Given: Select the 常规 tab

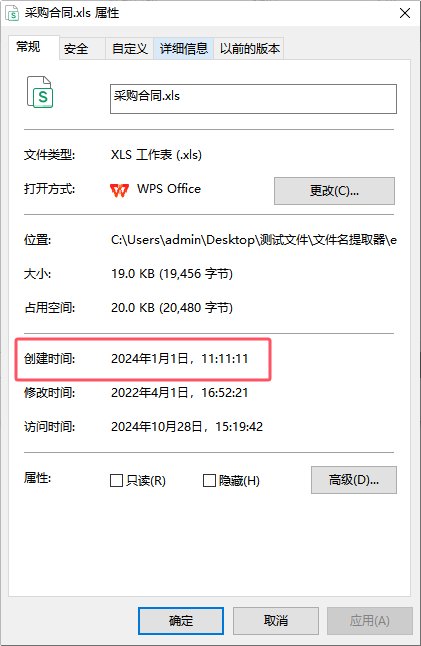Looking at the screenshot, I should pos(28,47).
